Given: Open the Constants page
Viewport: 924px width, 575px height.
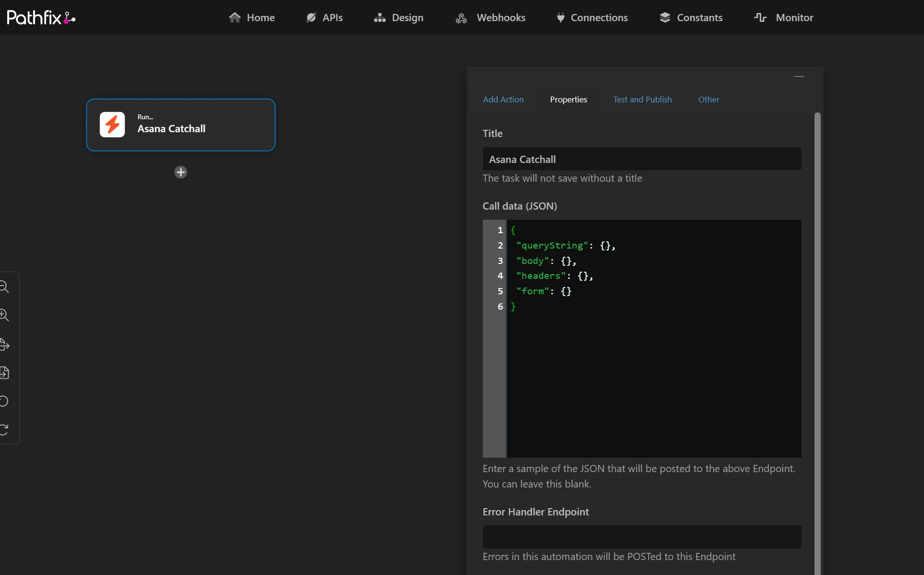Looking at the screenshot, I should pyautogui.click(x=691, y=18).
